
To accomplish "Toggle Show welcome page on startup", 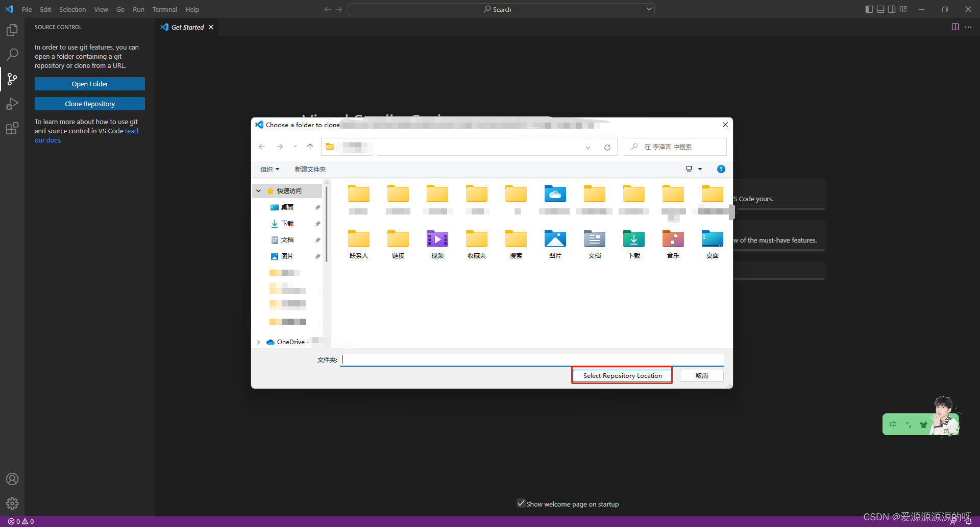I will (521, 503).
